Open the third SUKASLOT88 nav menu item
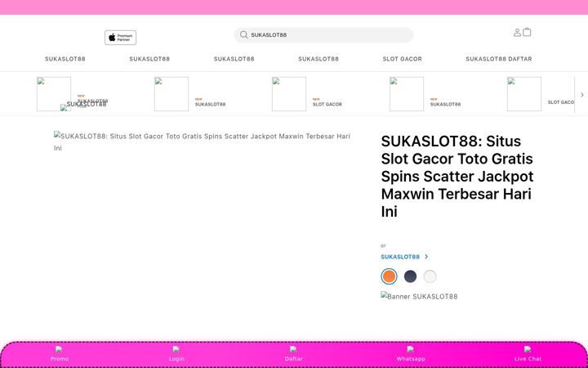588x368 pixels. pos(234,59)
